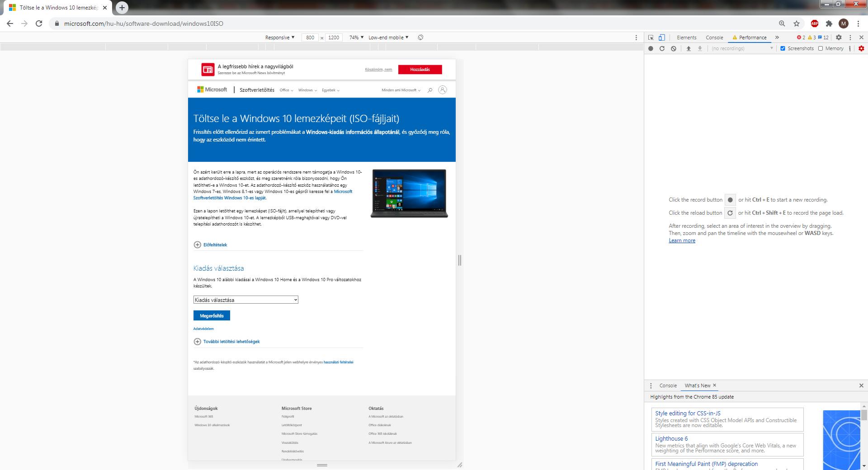
Task: Click the zoom magnifier icon in the address bar
Action: (782, 23)
